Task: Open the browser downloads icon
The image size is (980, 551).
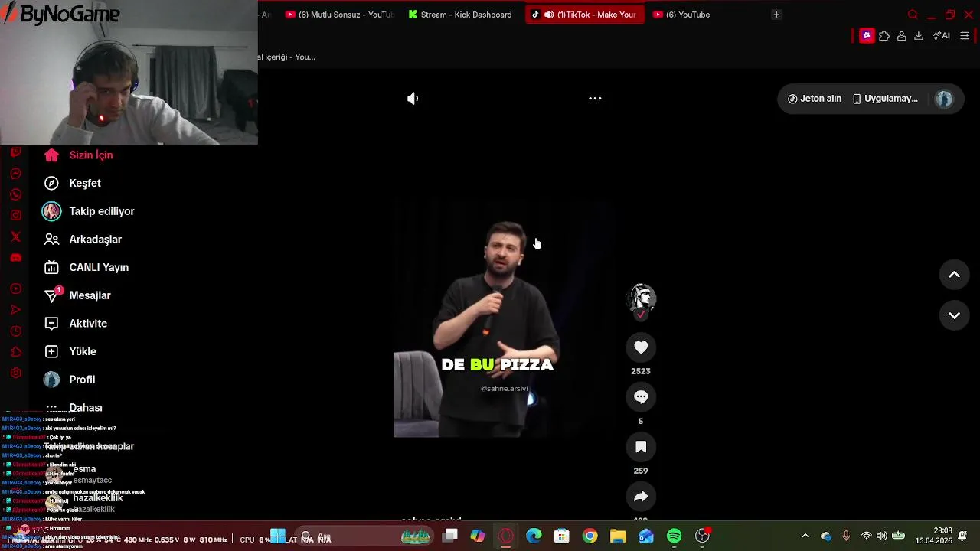Action: (x=919, y=36)
